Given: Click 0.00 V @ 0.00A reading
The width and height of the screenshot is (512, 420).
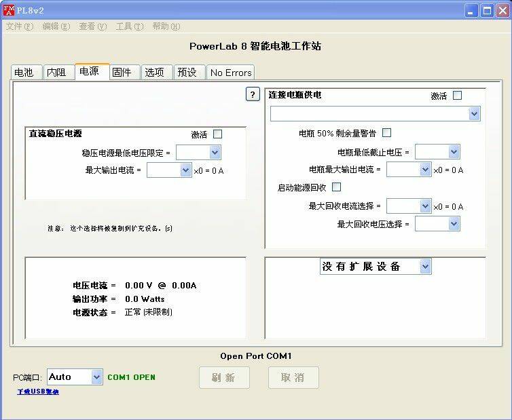Looking at the screenshot, I should tap(161, 286).
